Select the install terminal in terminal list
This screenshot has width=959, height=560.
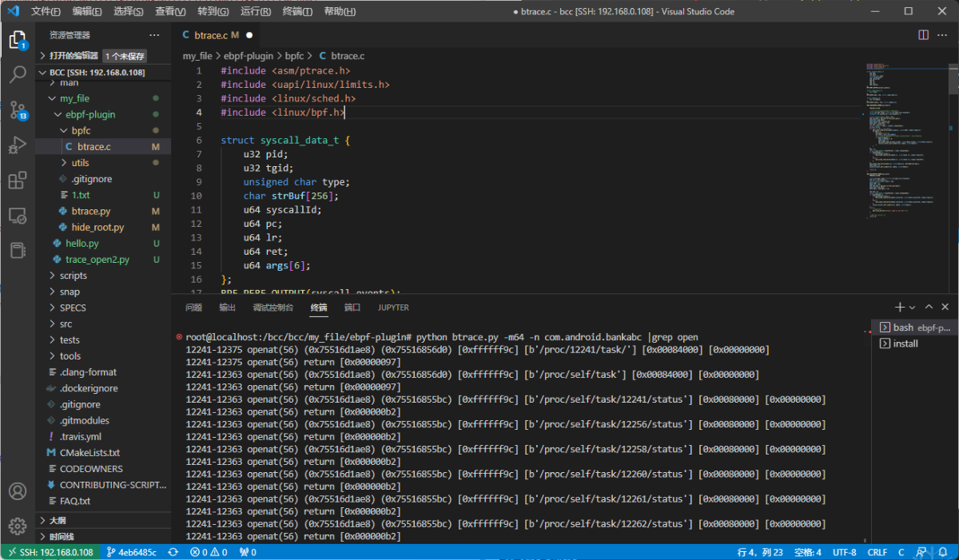(x=905, y=344)
